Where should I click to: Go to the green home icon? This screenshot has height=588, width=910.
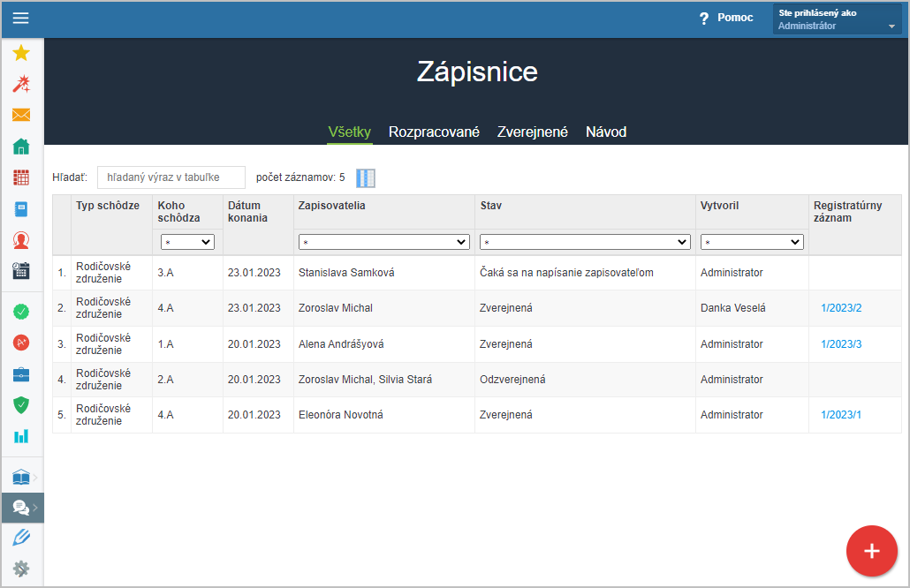click(21, 147)
